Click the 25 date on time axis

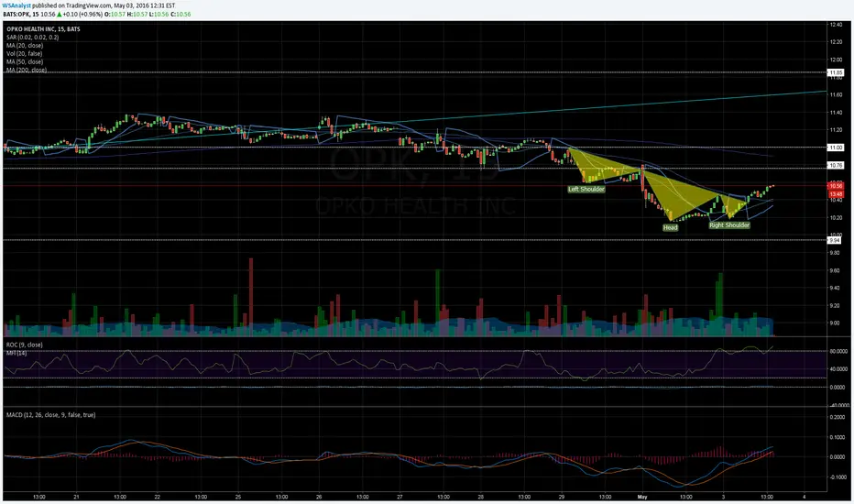pyautogui.click(x=238, y=497)
